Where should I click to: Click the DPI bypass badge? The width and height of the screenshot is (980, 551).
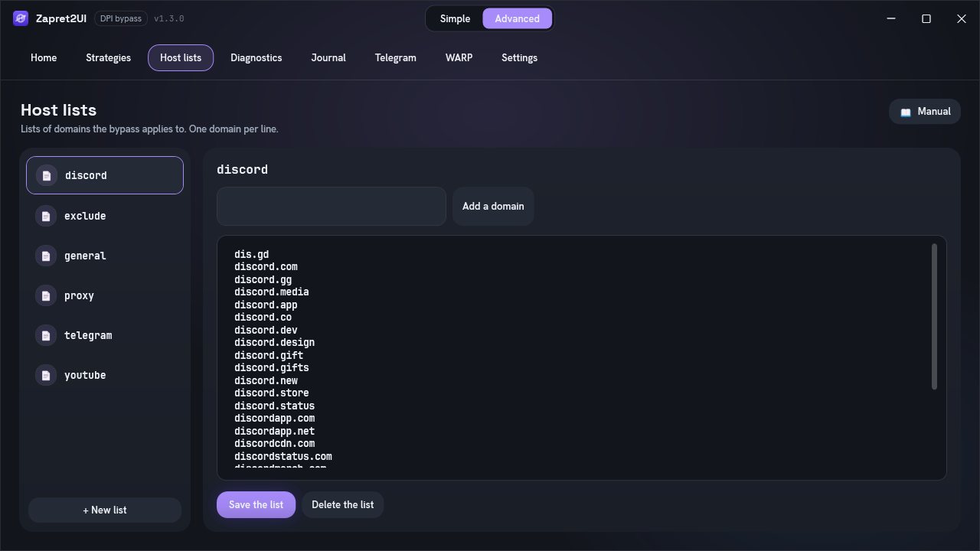click(x=121, y=18)
